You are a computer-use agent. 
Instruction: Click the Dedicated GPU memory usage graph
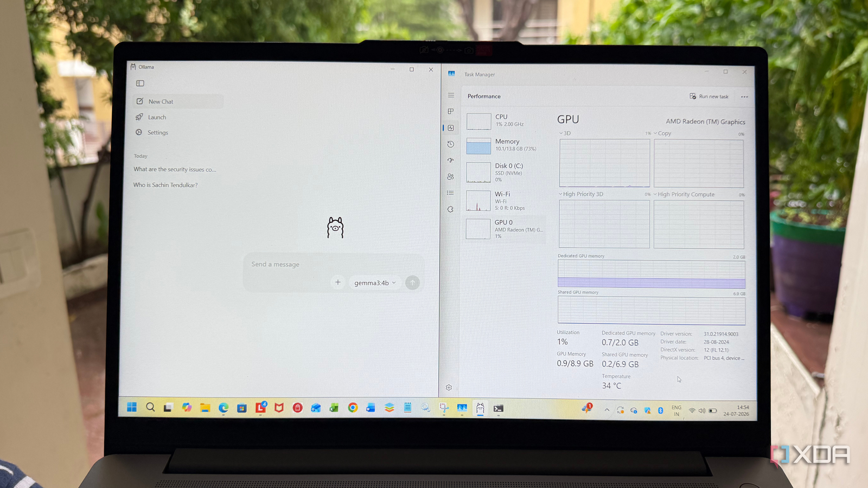[x=651, y=274]
